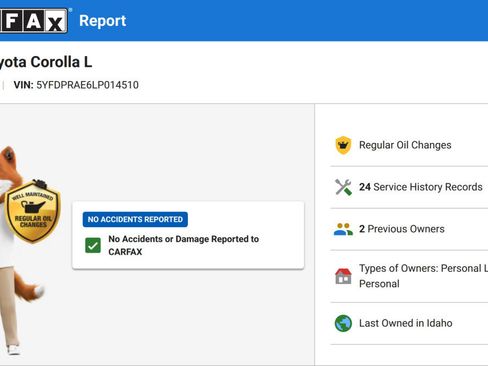Click the green checkmark for No Accidents

pos(93,245)
